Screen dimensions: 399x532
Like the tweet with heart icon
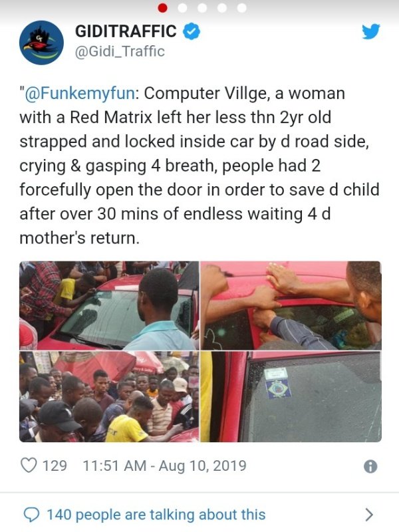pyautogui.click(x=29, y=465)
